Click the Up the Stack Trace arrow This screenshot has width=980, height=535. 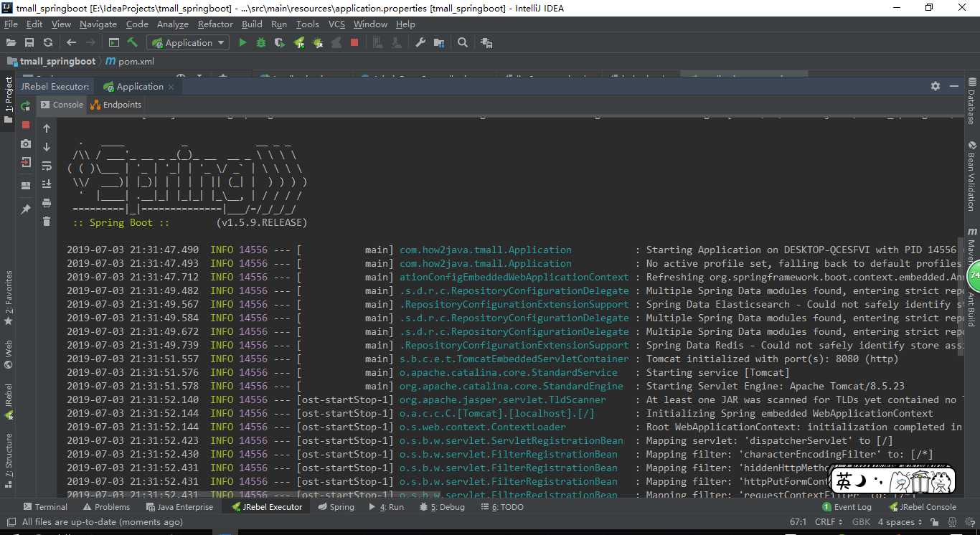pyautogui.click(x=47, y=128)
